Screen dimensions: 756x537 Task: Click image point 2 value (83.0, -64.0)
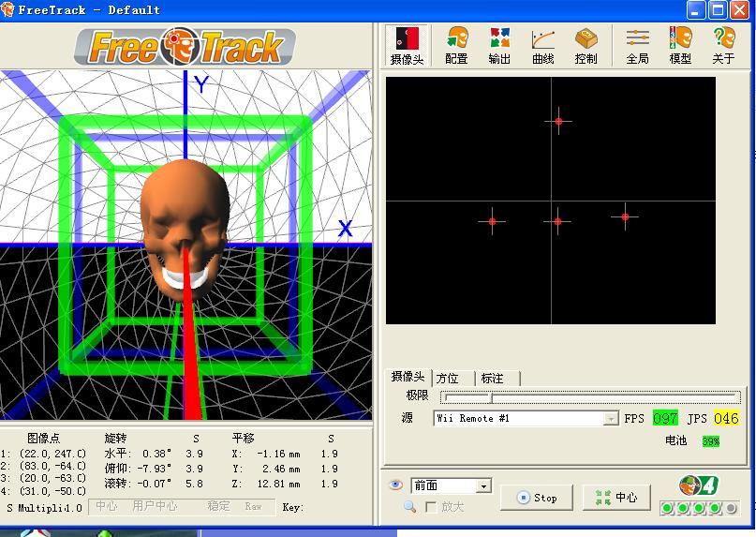click(x=52, y=466)
